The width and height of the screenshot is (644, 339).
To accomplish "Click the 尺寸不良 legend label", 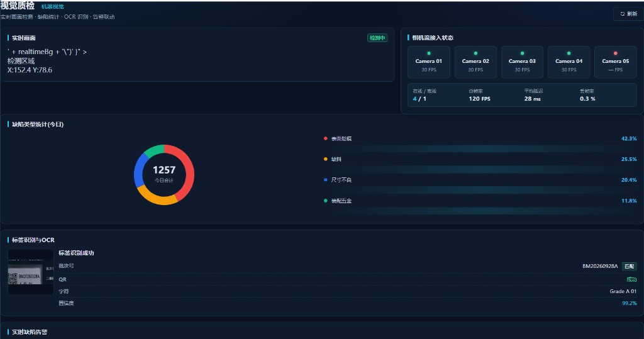I will [x=341, y=180].
